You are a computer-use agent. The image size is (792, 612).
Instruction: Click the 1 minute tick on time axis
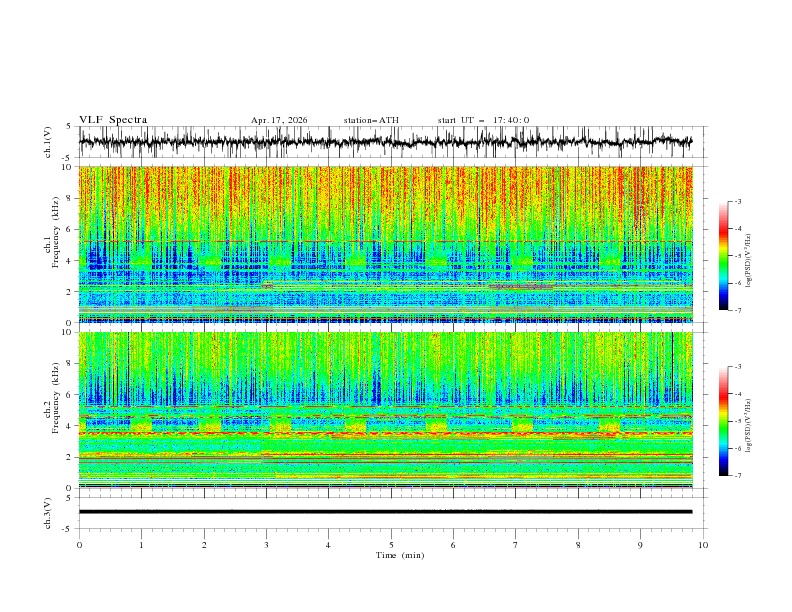pyautogui.click(x=141, y=545)
